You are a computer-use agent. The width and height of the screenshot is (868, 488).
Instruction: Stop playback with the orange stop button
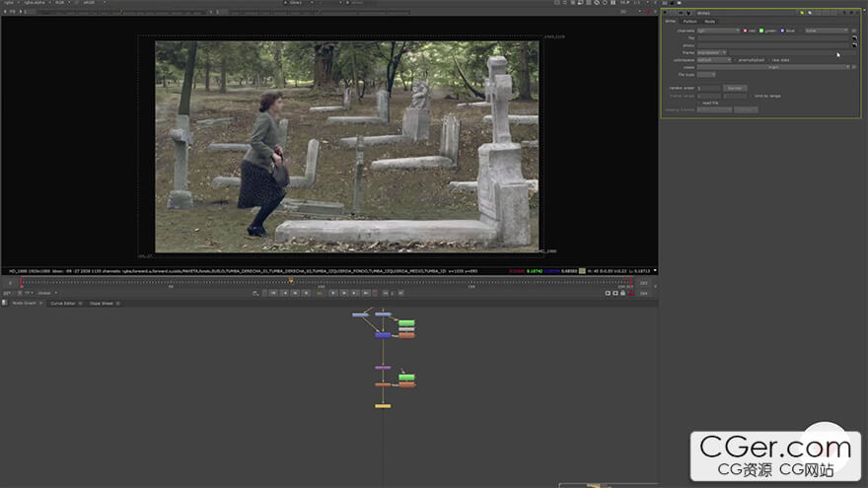tap(320, 293)
